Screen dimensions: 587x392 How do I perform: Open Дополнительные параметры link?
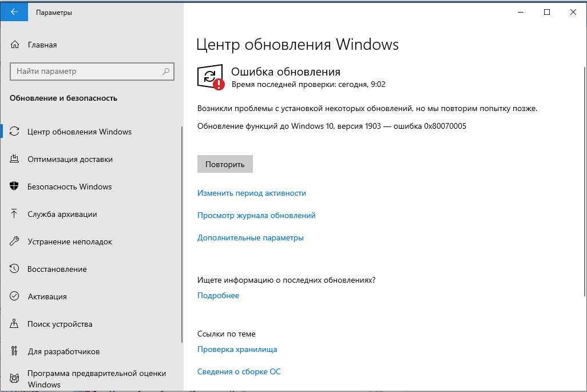coord(251,237)
